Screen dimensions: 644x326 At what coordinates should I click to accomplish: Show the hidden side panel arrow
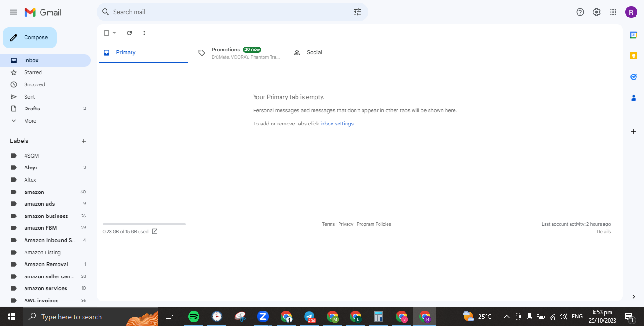coord(634,297)
